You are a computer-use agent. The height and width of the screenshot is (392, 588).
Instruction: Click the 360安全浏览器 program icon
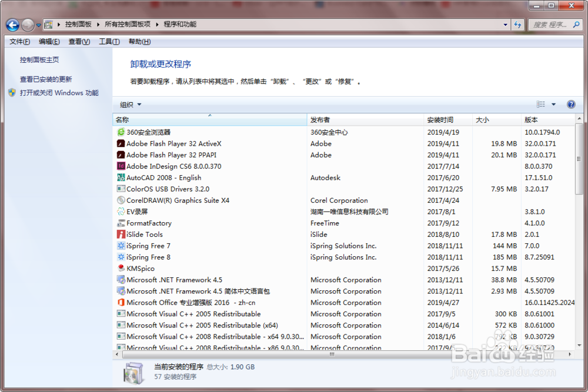(121, 132)
